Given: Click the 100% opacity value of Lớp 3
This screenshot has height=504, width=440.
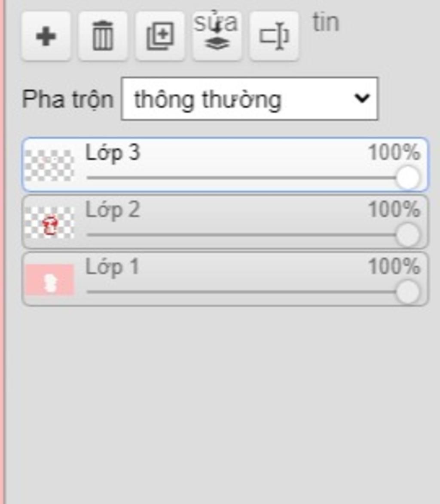Looking at the screenshot, I should point(394,153).
